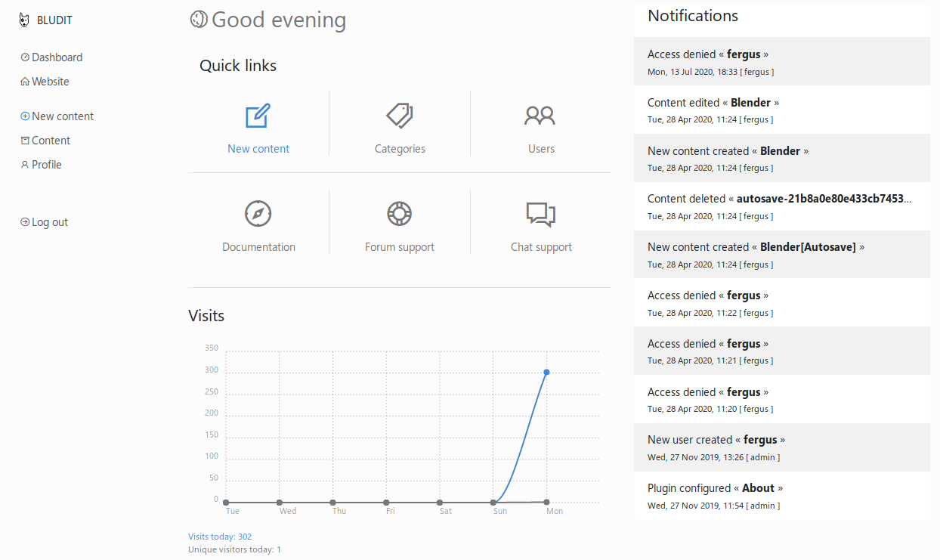Open New content pencil icon in Quick links
The width and height of the screenshot is (940, 560).
[x=258, y=116]
